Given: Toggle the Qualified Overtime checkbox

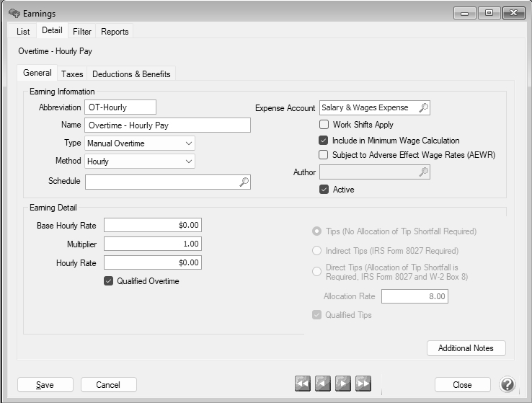Looking at the screenshot, I should (109, 281).
